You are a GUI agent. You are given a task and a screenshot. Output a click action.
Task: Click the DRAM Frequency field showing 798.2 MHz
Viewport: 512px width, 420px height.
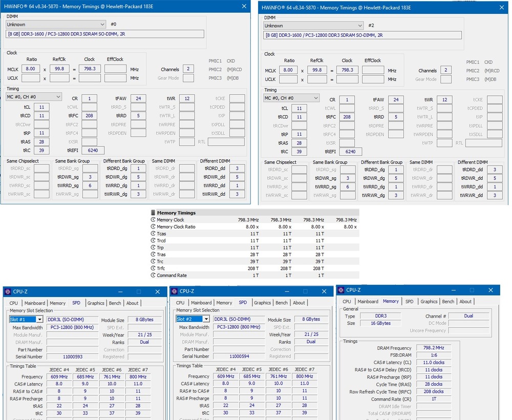(x=430, y=348)
